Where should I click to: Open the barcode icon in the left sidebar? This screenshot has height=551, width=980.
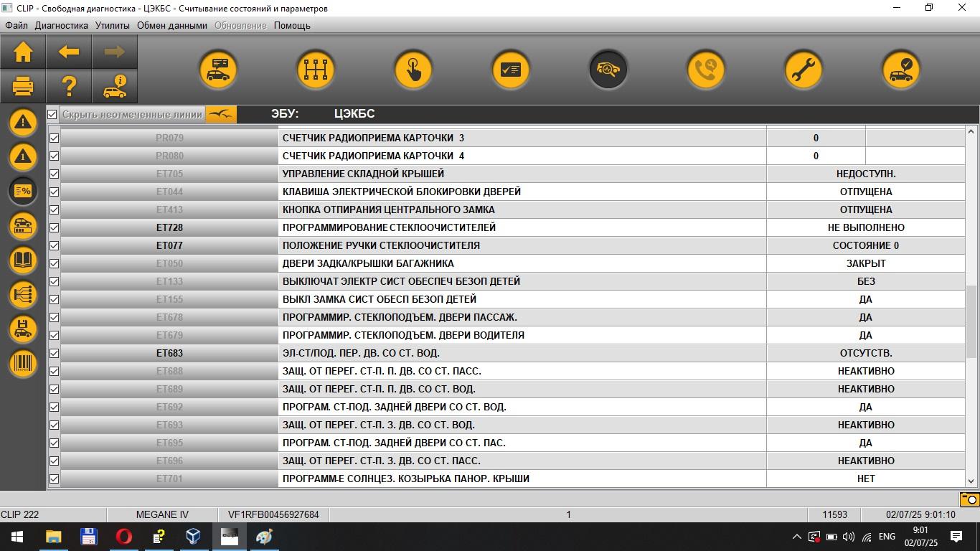click(23, 363)
